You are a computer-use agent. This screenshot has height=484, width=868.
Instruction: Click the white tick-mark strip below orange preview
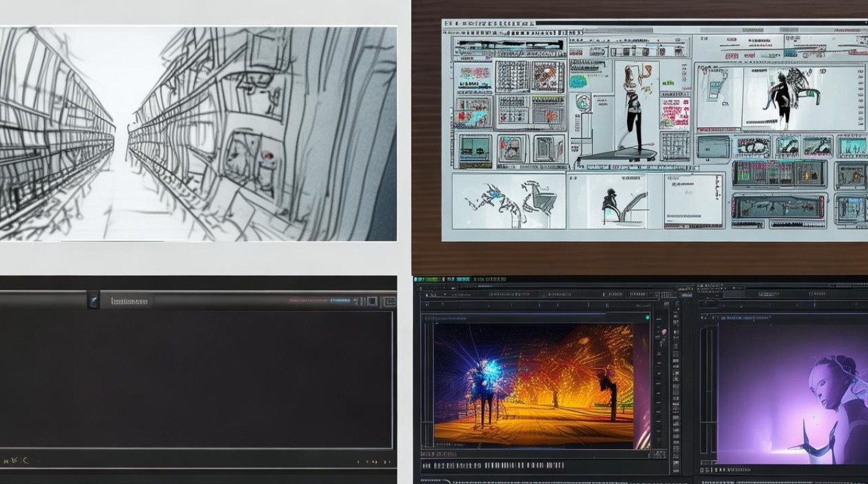(492, 465)
